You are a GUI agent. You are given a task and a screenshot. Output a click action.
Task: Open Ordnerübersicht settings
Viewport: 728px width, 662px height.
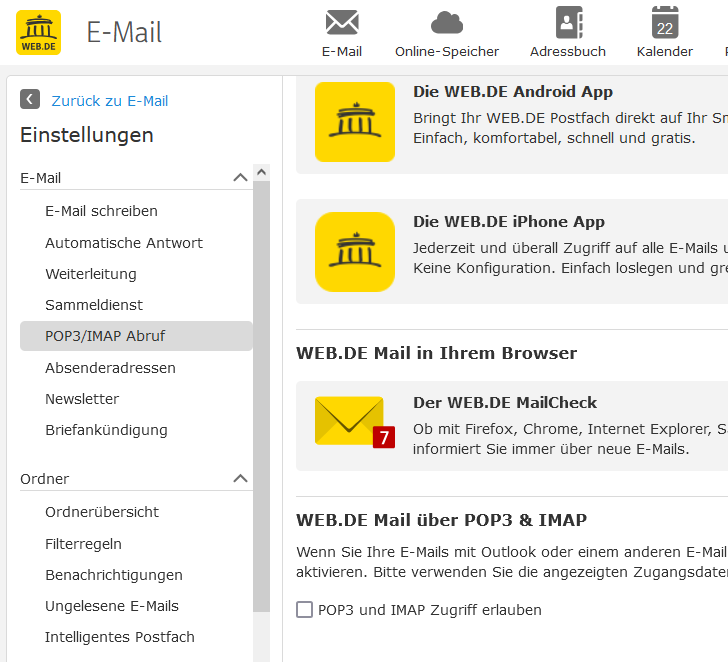[x=102, y=512]
